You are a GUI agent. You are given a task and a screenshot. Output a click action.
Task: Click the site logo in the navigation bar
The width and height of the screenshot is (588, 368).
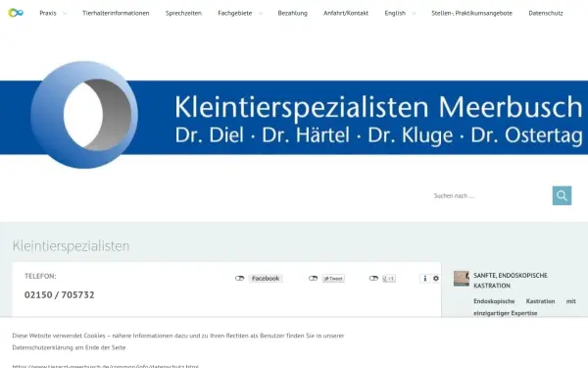pos(16,13)
